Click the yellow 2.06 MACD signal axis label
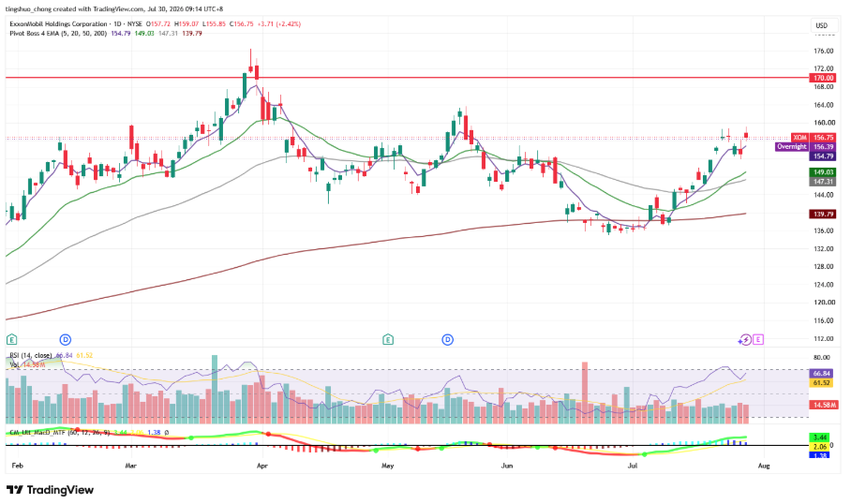The width and height of the screenshot is (851, 504). [x=820, y=447]
